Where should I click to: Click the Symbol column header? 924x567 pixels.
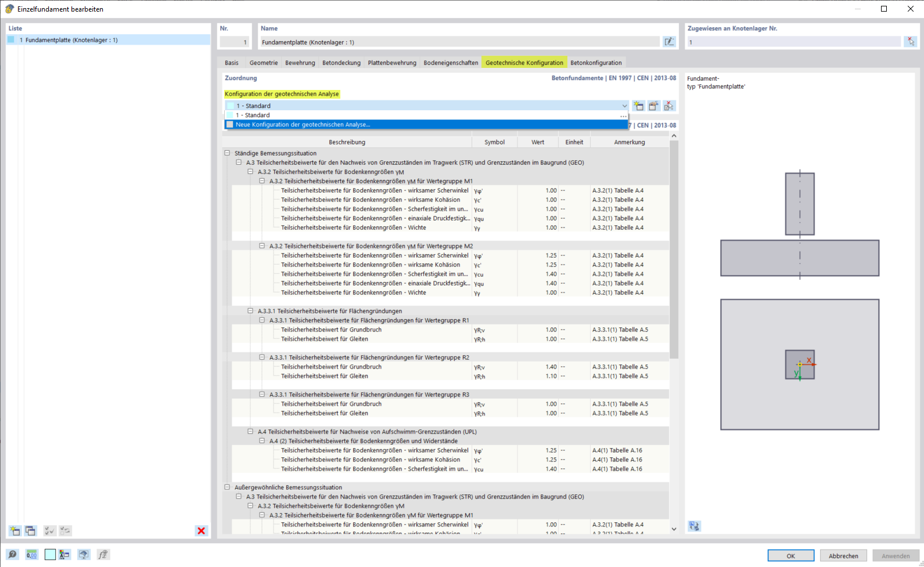point(495,142)
